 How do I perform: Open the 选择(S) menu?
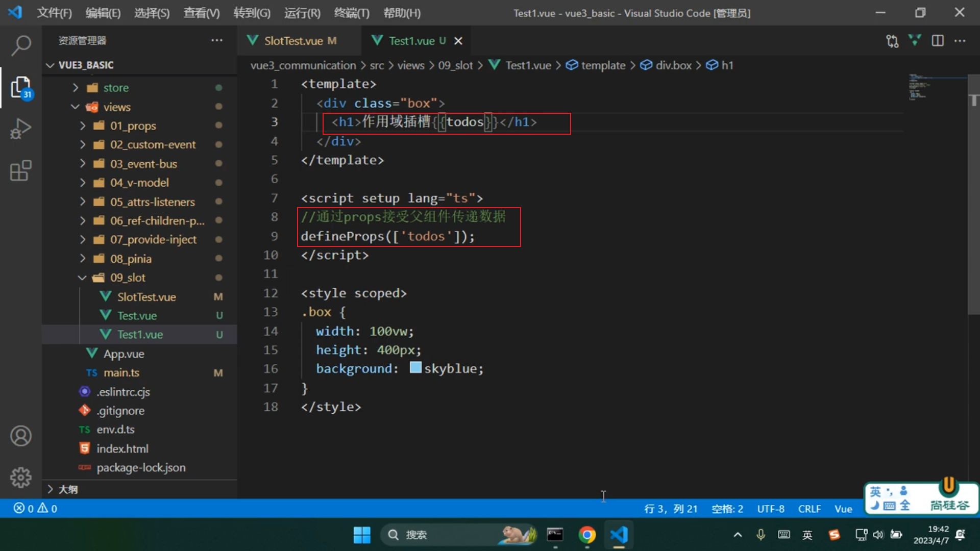tap(152, 13)
